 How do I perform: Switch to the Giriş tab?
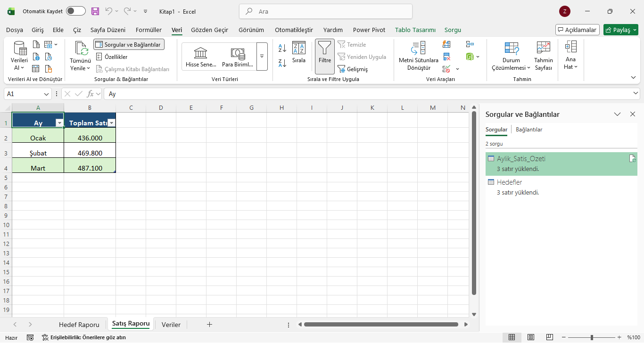[38, 30]
